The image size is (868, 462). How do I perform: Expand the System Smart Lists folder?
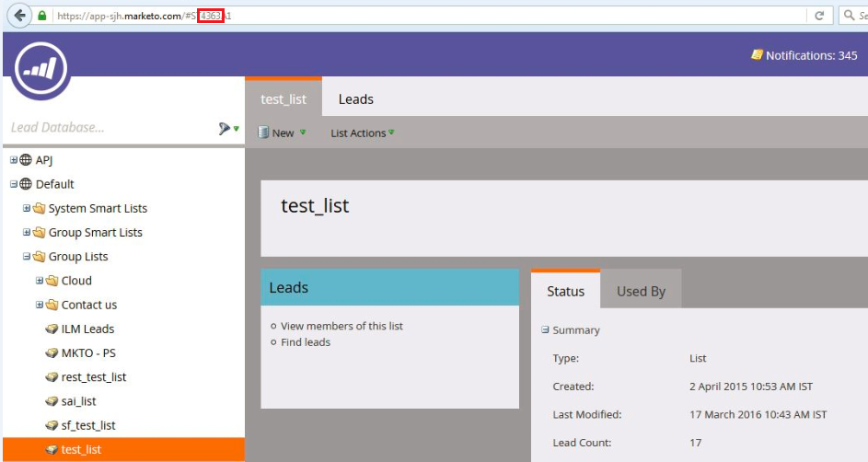[27, 208]
